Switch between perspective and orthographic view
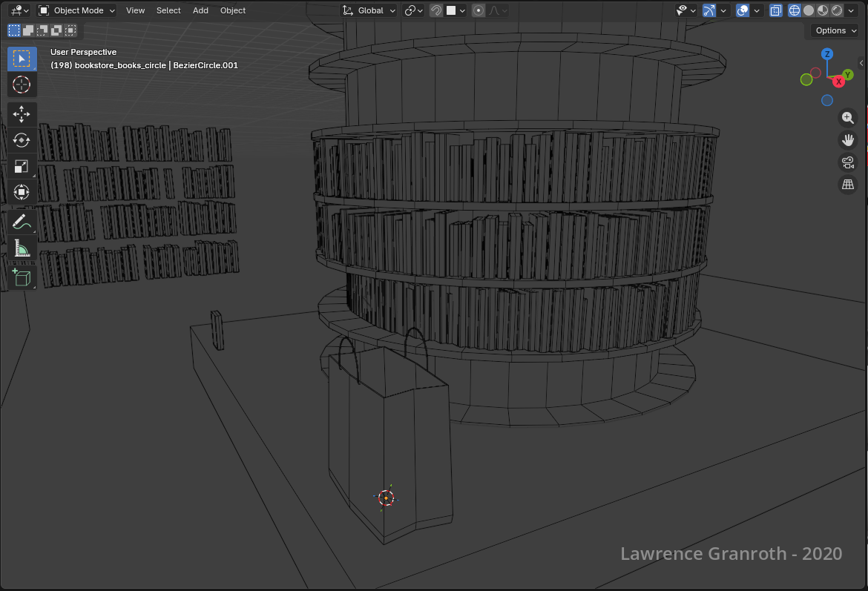Screen dimensions: 868x591 click(848, 185)
